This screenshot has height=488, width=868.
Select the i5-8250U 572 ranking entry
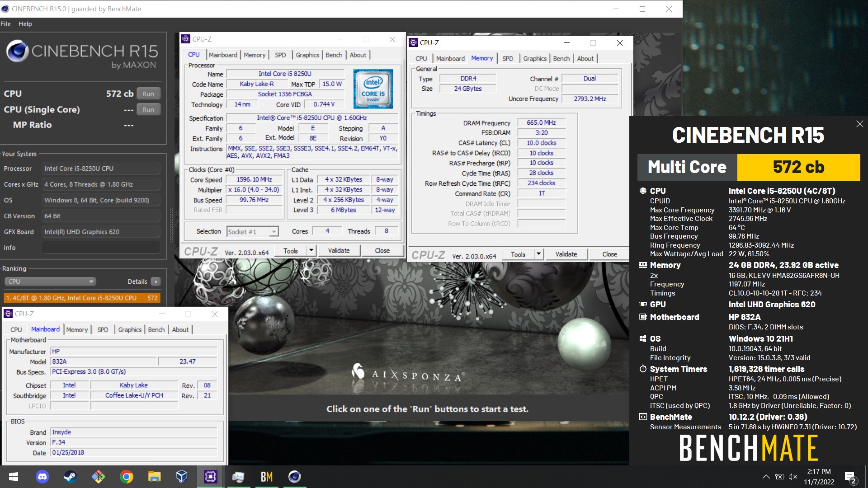[82, 298]
